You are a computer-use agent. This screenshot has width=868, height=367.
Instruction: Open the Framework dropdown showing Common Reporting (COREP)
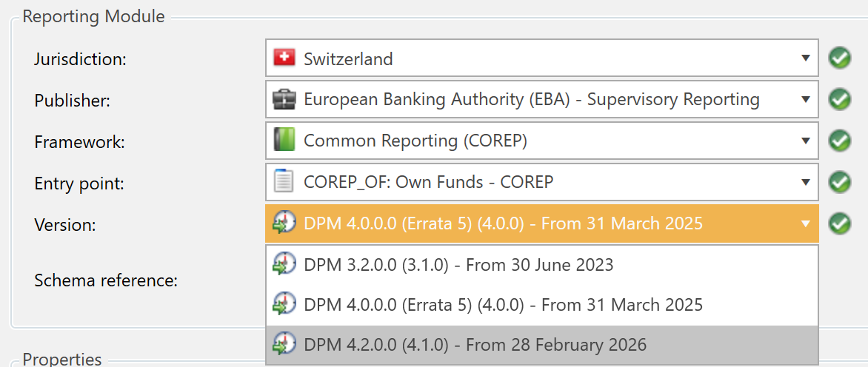point(541,141)
